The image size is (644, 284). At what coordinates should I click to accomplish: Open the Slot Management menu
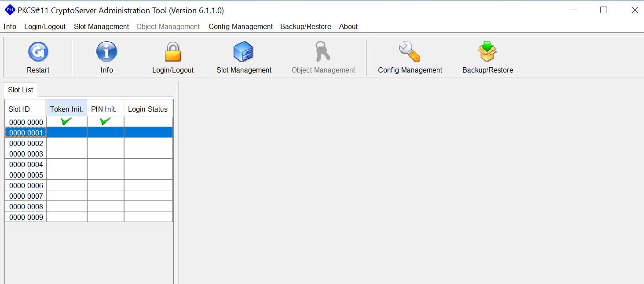[x=102, y=26]
